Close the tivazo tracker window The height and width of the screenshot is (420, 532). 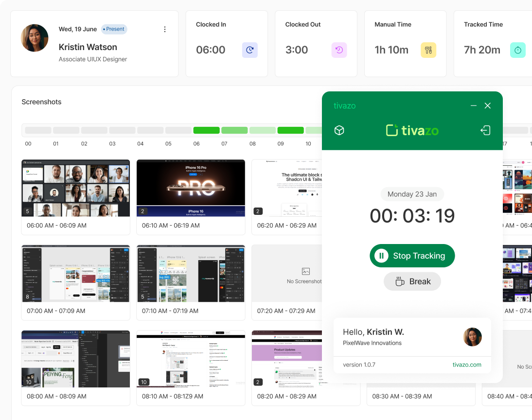point(488,106)
